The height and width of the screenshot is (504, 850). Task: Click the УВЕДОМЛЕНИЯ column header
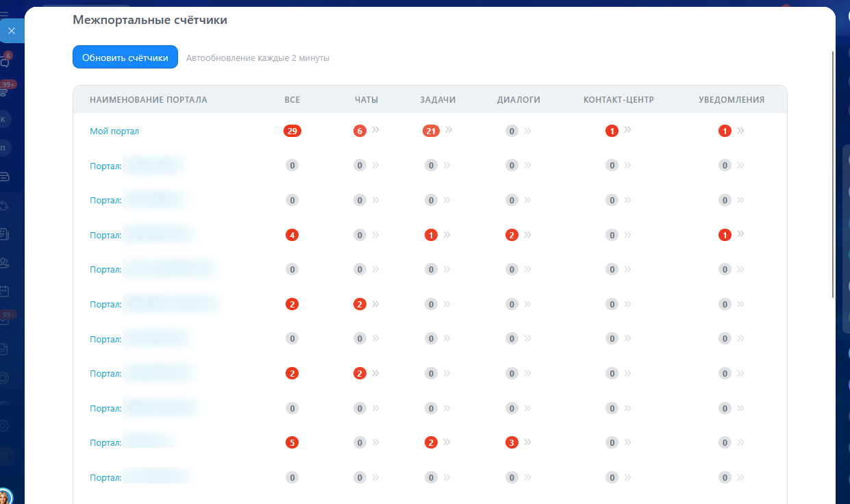click(x=732, y=99)
